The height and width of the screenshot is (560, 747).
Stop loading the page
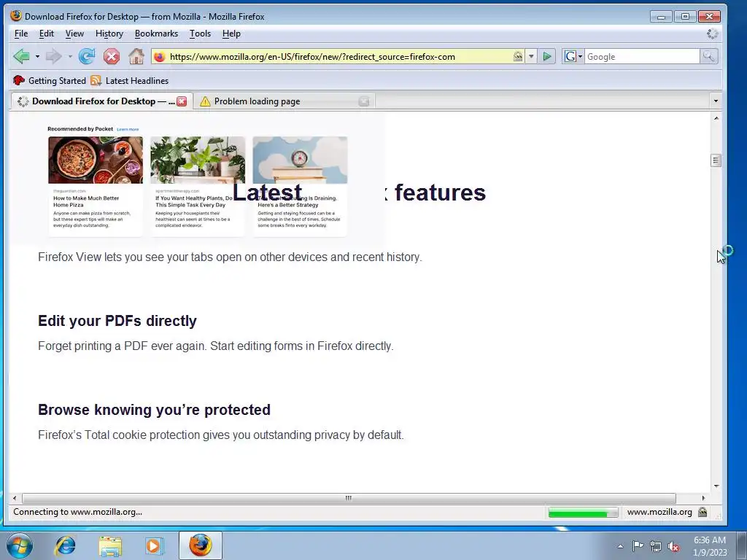click(112, 57)
